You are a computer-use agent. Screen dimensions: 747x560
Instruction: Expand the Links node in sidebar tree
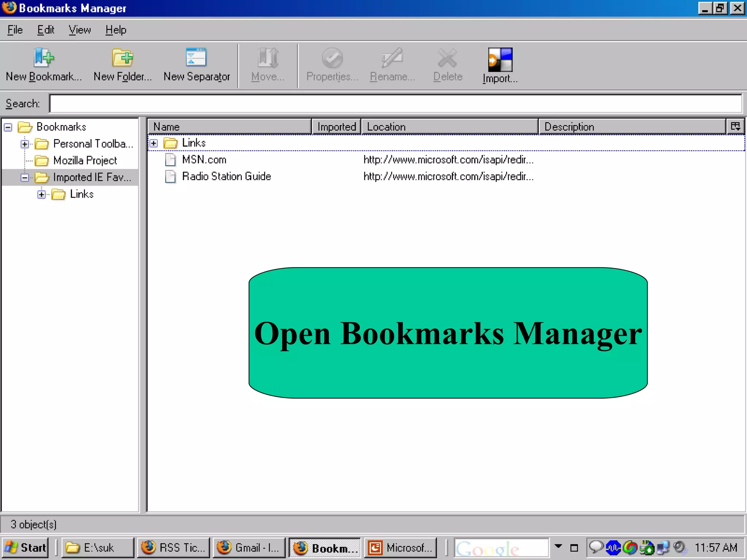click(41, 194)
